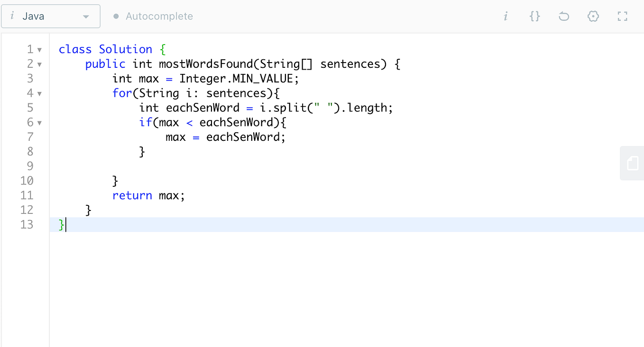Click the mostWordsFound method name
The width and height of the screenshot is (644, 347).
206,64
